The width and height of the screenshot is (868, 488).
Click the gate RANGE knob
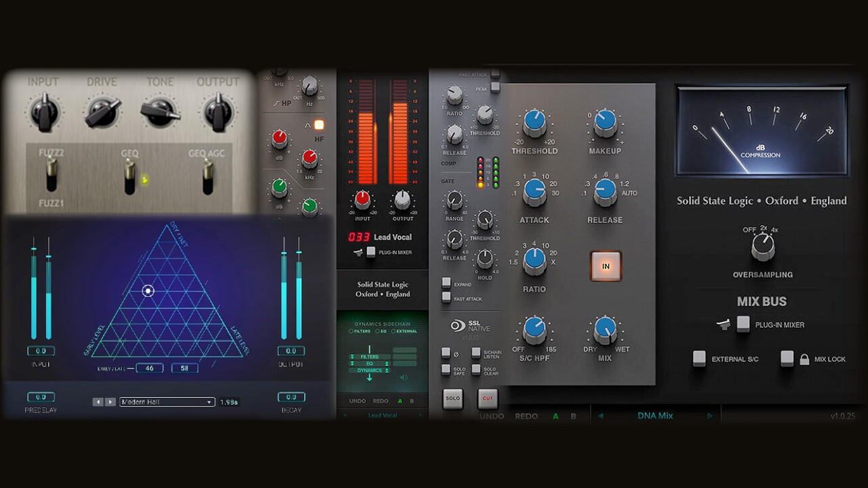454,200
